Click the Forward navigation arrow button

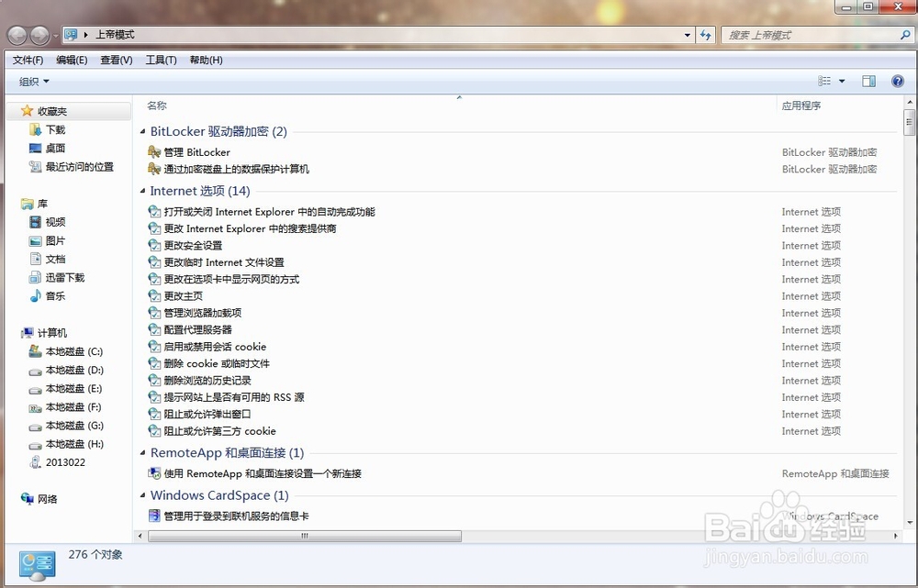tap(39, 36)
